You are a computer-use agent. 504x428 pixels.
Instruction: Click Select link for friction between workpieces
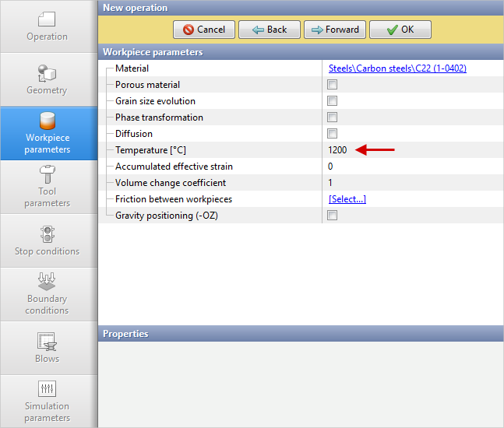[x=347, y=199]
